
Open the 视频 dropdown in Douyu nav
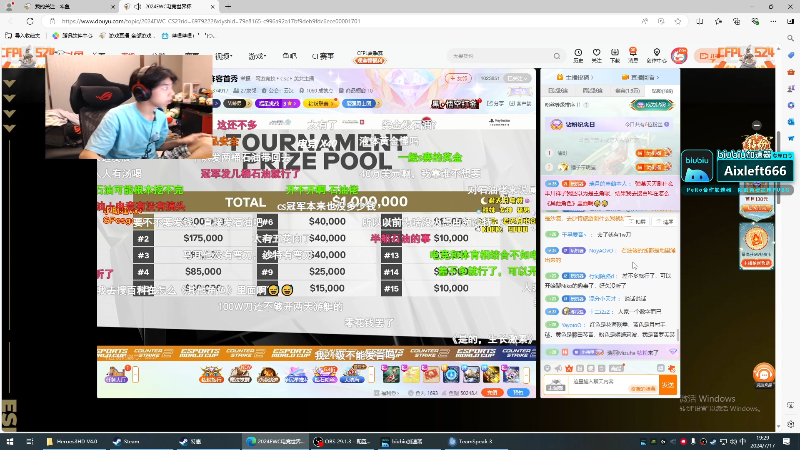click(x=223, y=56)
